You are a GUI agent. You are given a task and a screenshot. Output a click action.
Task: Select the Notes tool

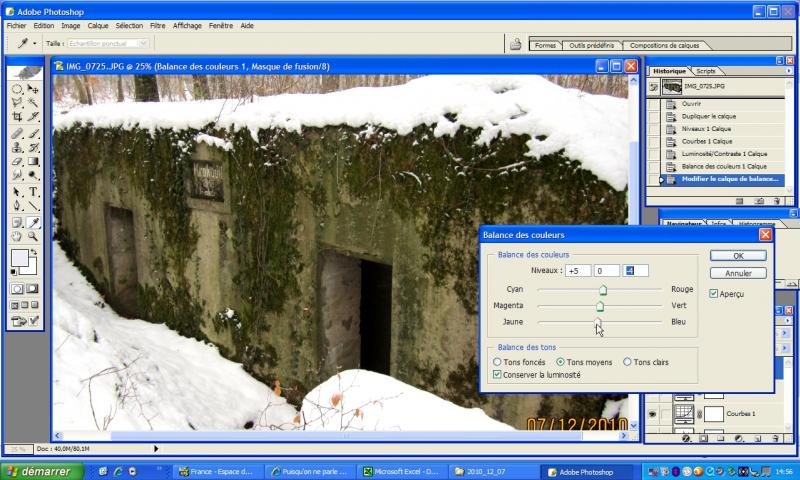pyautogui.click(x=17, y=222)
